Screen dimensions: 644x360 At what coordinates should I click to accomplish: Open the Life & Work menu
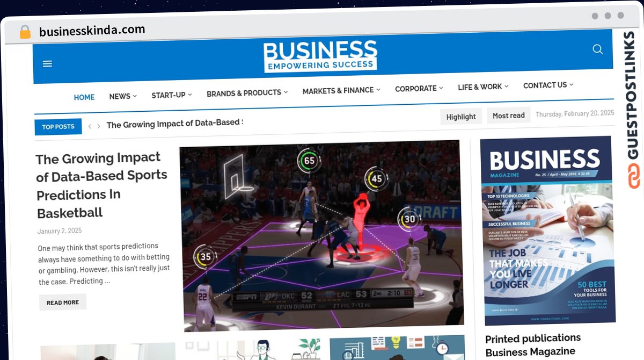[482, 87]
